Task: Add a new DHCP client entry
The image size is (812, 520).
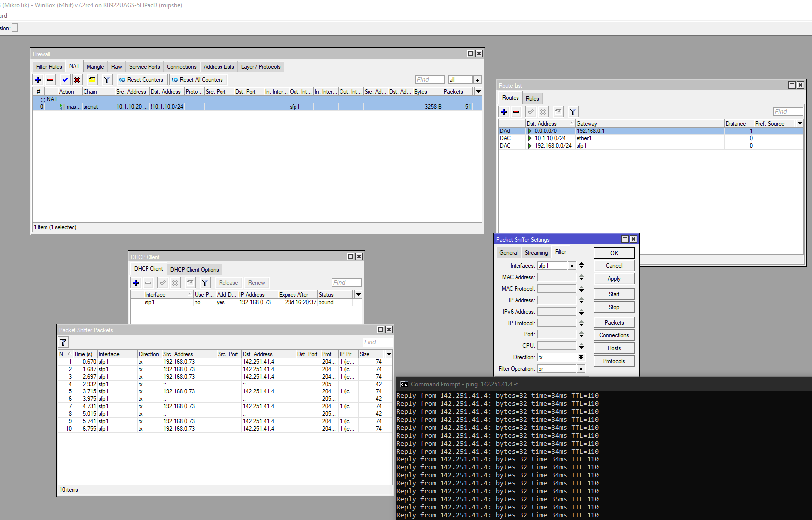Action: [136, 283]
